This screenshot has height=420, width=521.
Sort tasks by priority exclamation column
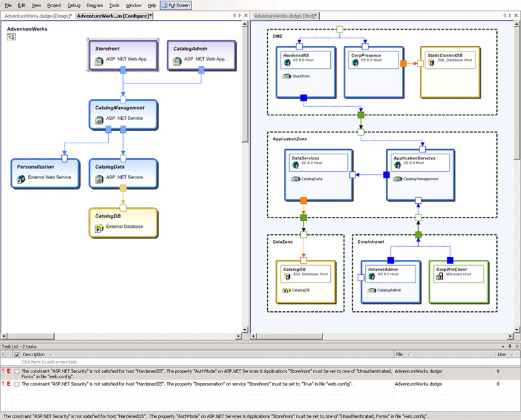point(3,354)
